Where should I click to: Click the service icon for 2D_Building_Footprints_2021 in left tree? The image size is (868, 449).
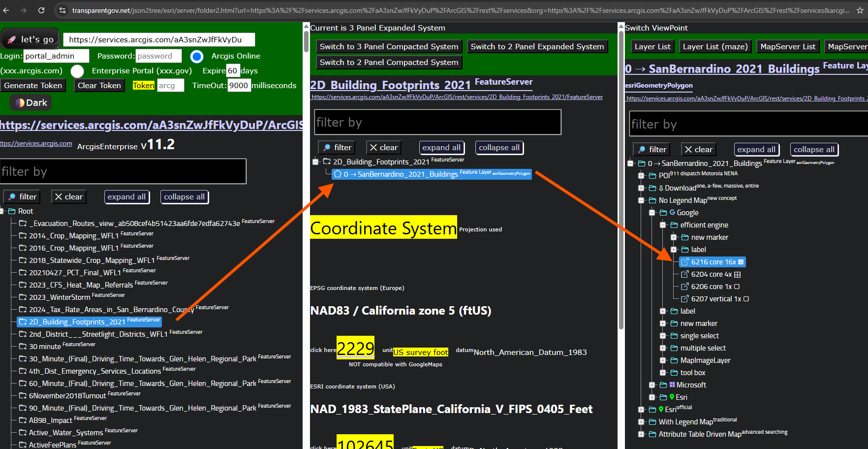tap(23, 322)
